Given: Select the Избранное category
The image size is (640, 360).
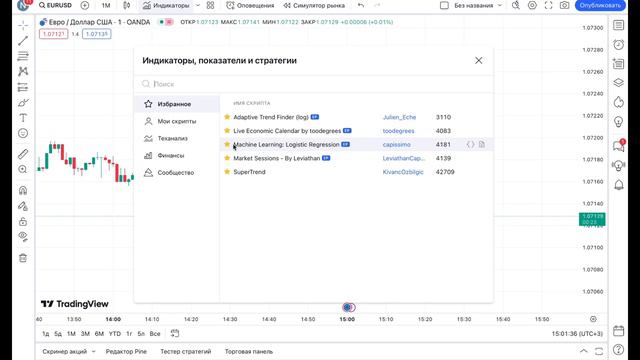Looking at the screenshot, I should point(177,104).
